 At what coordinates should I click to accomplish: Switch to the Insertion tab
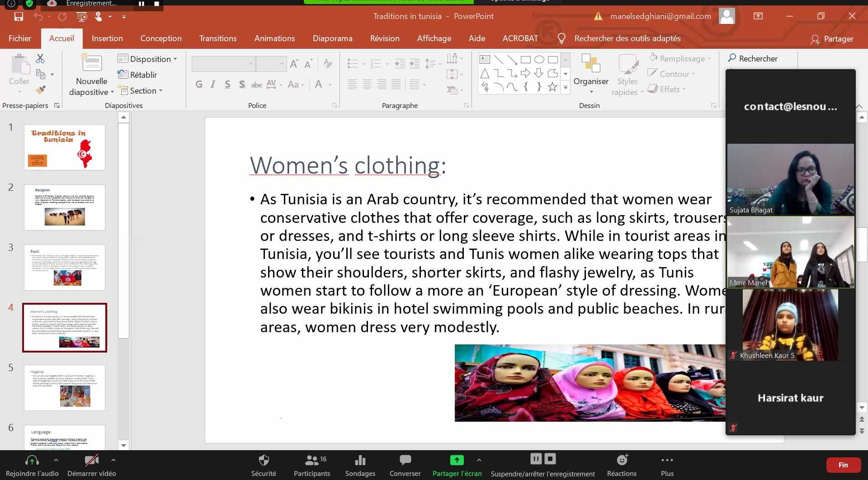pyautogui.click(x=107, y=38)
